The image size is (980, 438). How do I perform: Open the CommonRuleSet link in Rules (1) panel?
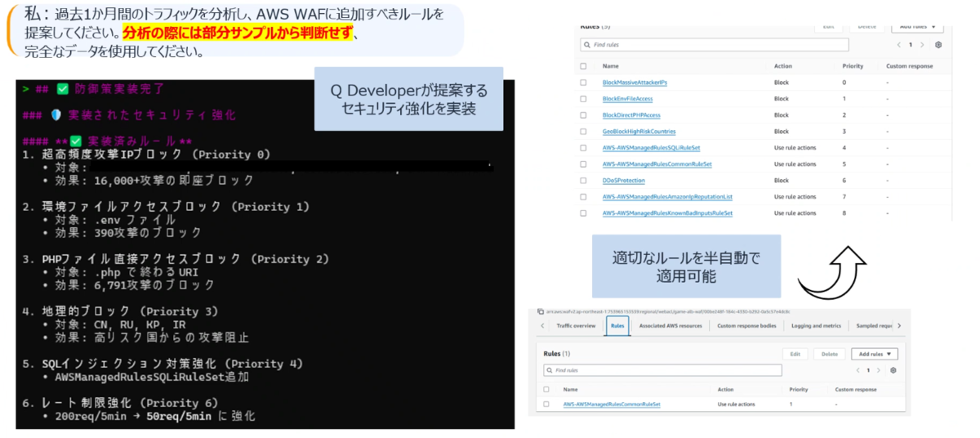pos(612,404)
